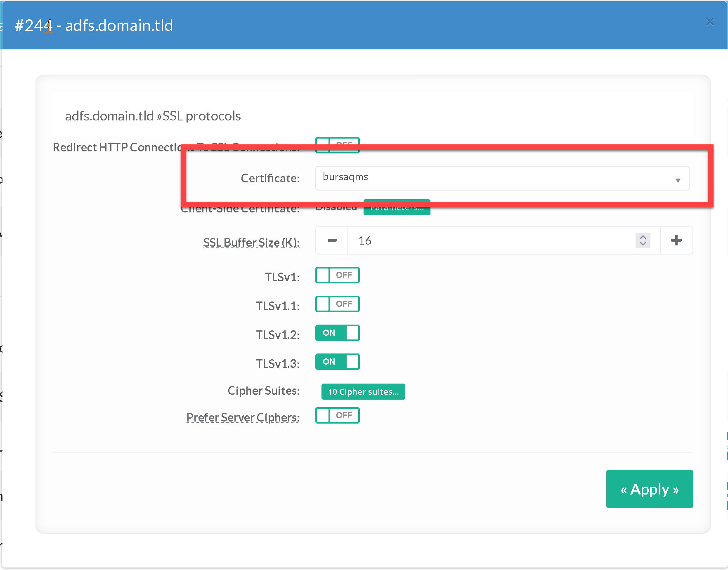728x570 pixels.
Task: Click the plus icon for SSL Buffer Size
Action: click(x=676, y=240)
